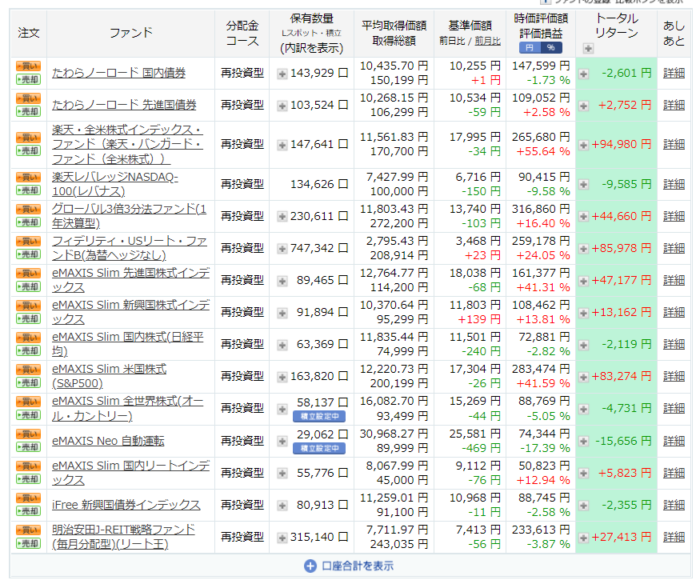Buy more of たわらノーロード 国内債券 fund
Screen dimensions: 700x588
[28, 66]
